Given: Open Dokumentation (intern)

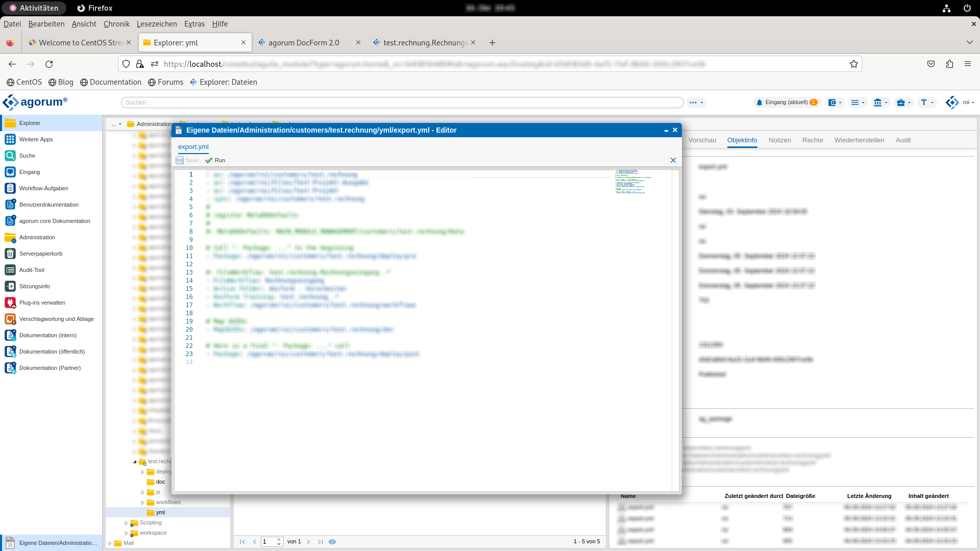Looking at the screenshot, I should pyautogui.click(x=51, y=335).
